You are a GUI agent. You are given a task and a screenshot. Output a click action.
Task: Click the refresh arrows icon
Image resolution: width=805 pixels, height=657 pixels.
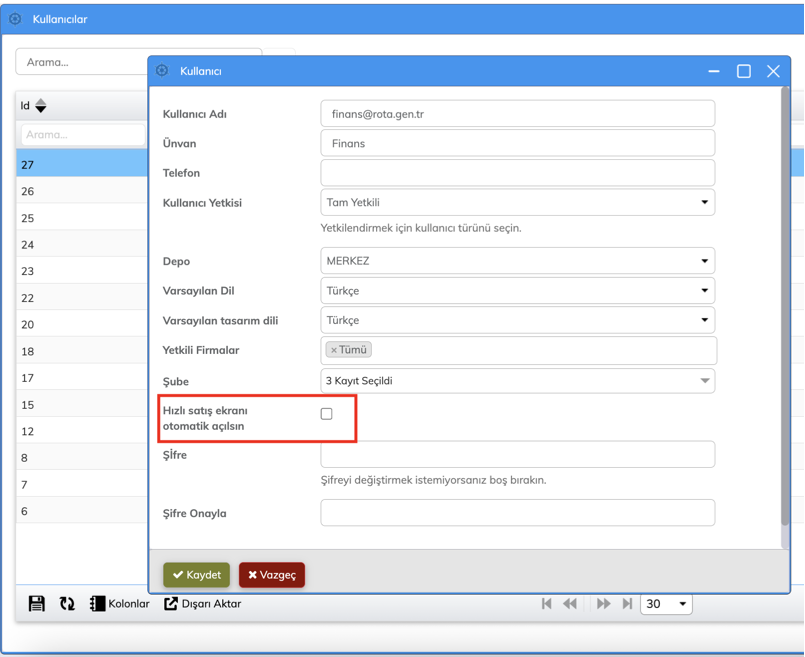(67, 604)
